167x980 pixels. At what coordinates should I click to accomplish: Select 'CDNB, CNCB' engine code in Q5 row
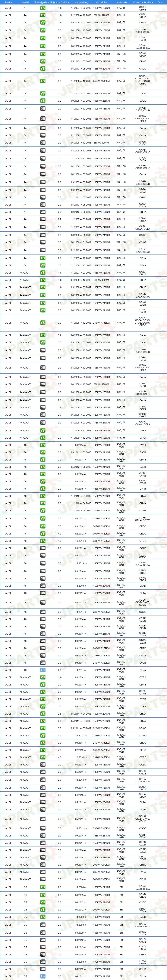click(x=143, y=895)
